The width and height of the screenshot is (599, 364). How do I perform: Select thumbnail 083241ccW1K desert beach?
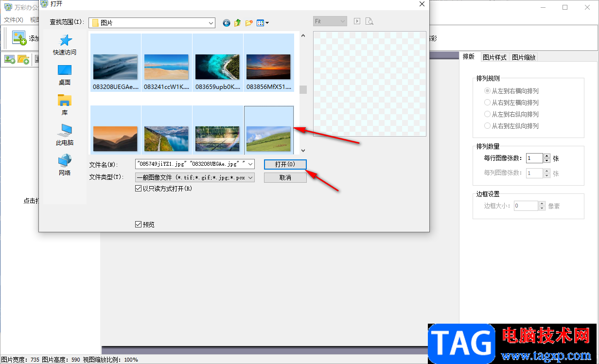166,63
